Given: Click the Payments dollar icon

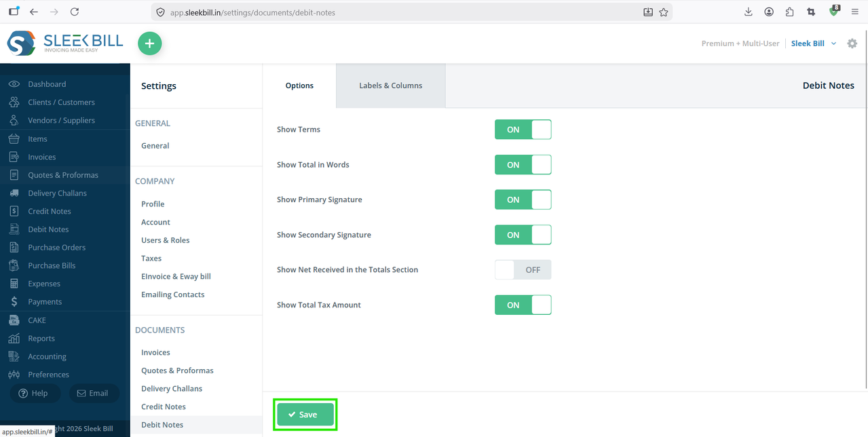Looking at the screenshot, I should click(14, 302).
